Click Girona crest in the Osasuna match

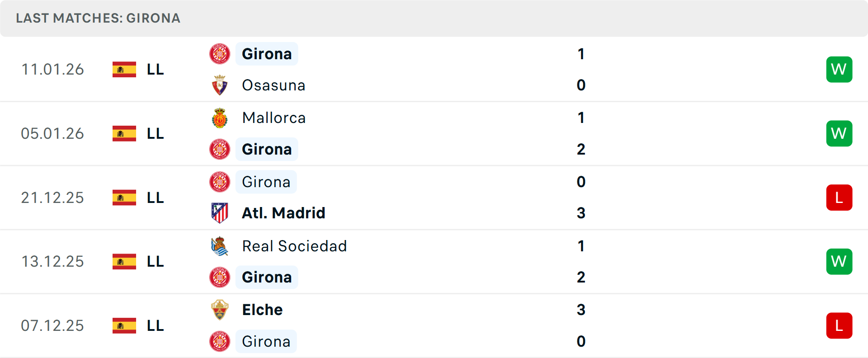pos(220,54)
